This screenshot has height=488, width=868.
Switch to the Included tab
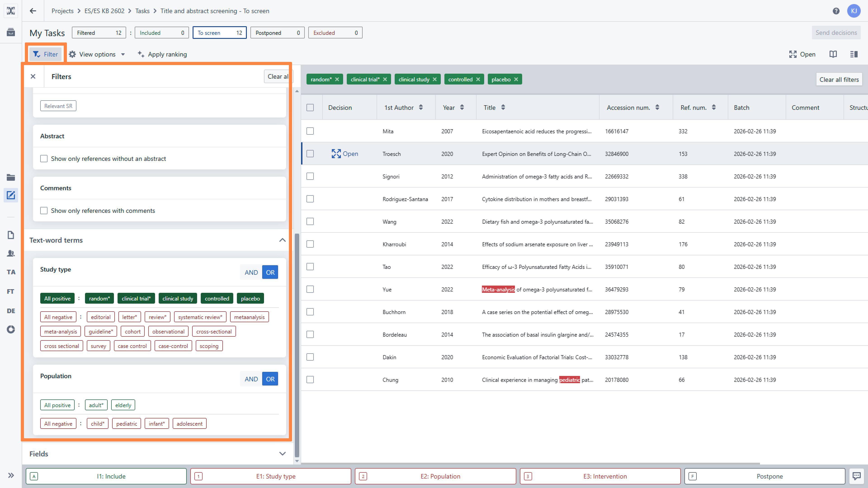coord(162,33)
